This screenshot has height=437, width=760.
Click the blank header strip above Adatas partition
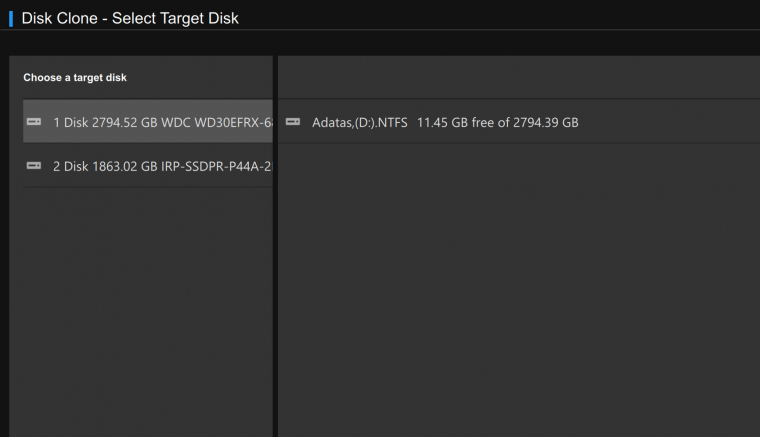coord(519,77)
